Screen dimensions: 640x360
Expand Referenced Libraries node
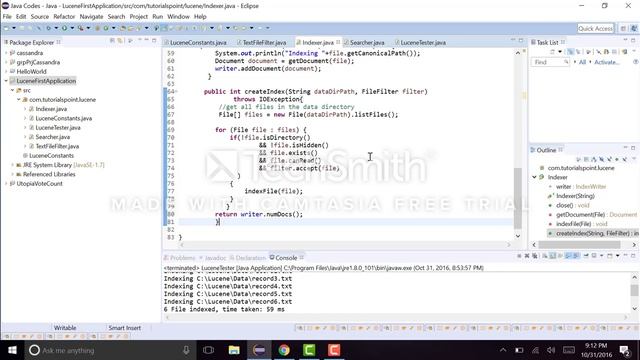point(12,174)
